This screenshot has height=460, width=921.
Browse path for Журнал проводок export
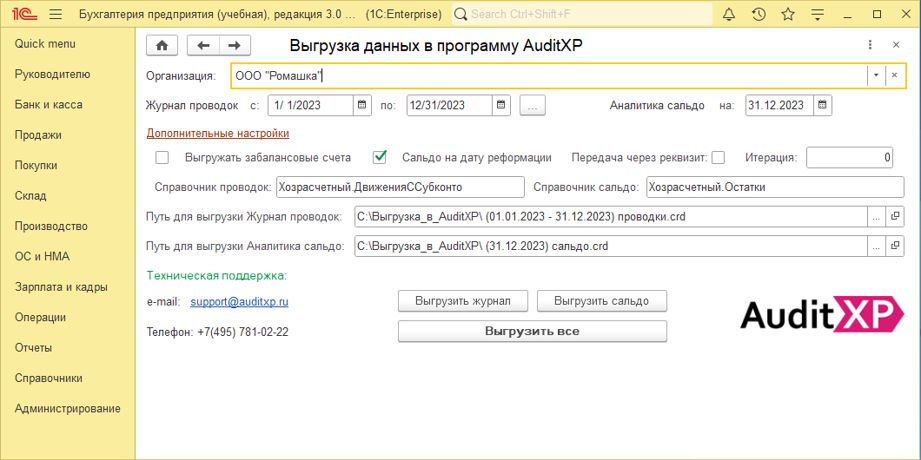tap(875, 216)
